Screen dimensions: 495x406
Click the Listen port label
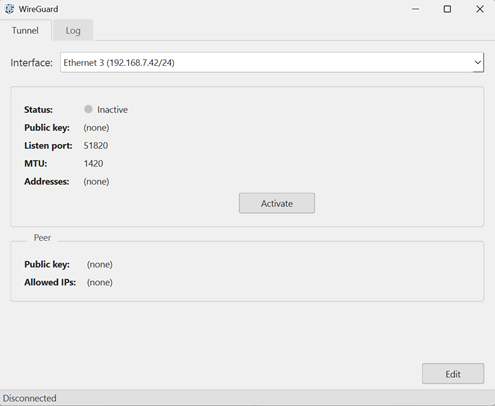pyautogui.click(x=48, y=146)
